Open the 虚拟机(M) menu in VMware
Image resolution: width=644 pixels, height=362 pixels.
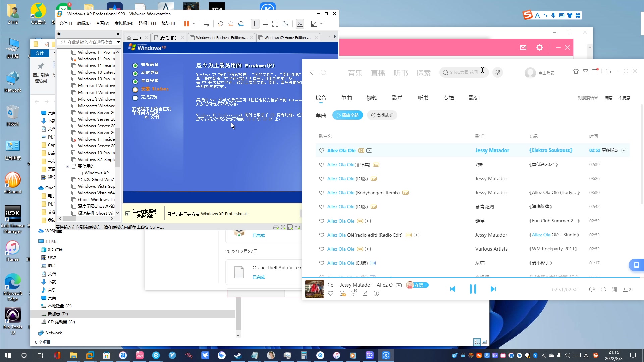click(123, 23)
